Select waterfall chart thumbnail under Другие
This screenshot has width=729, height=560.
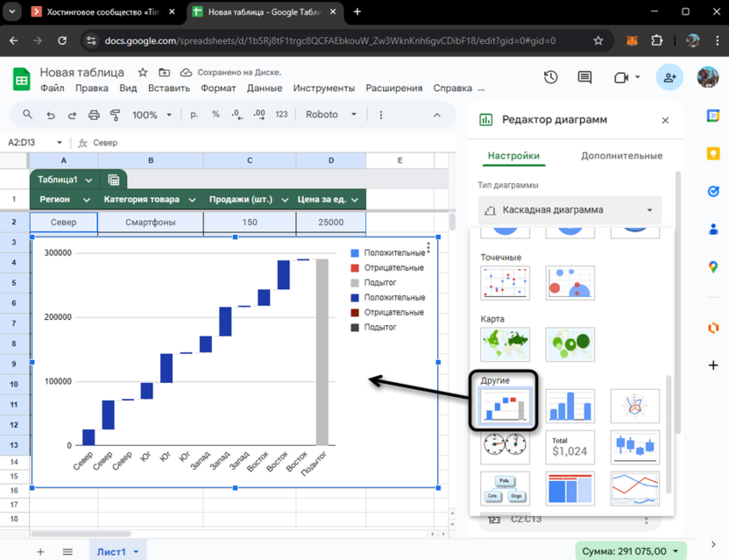505,406
